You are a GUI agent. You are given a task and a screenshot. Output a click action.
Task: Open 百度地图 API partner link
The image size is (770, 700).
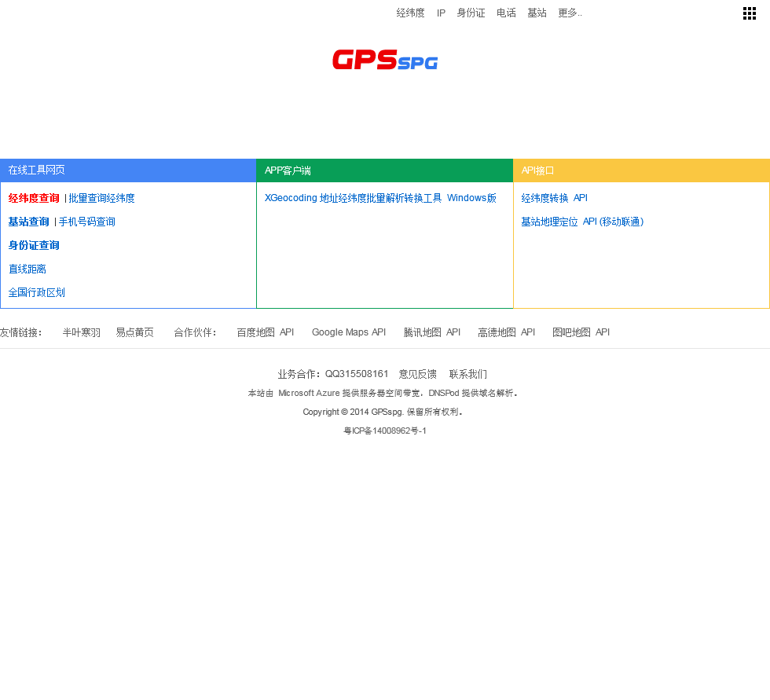266,332
